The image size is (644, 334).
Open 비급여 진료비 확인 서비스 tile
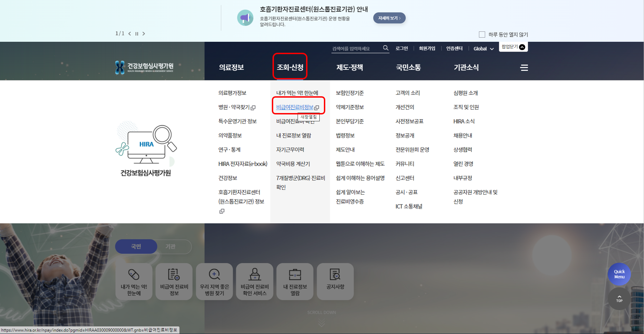[255, 282]
